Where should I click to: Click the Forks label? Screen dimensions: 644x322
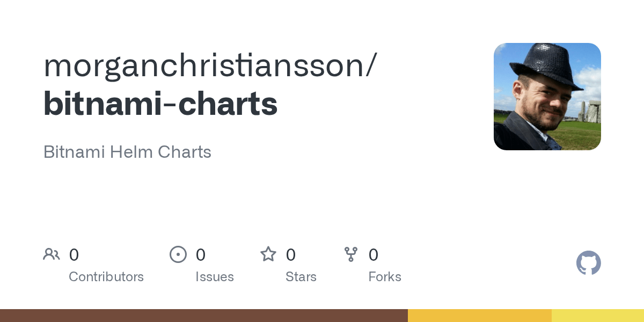(x=385, y=277)
